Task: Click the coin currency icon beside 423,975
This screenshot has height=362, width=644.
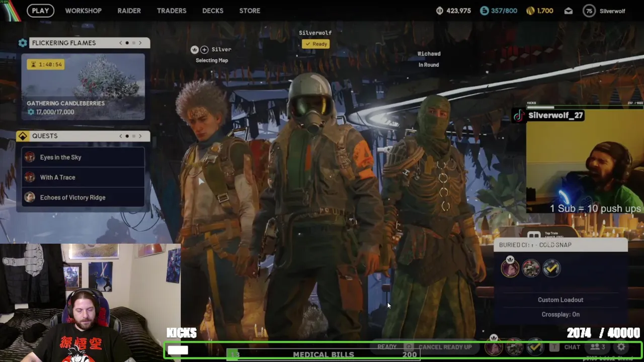Action: click(x=440, y=11)
